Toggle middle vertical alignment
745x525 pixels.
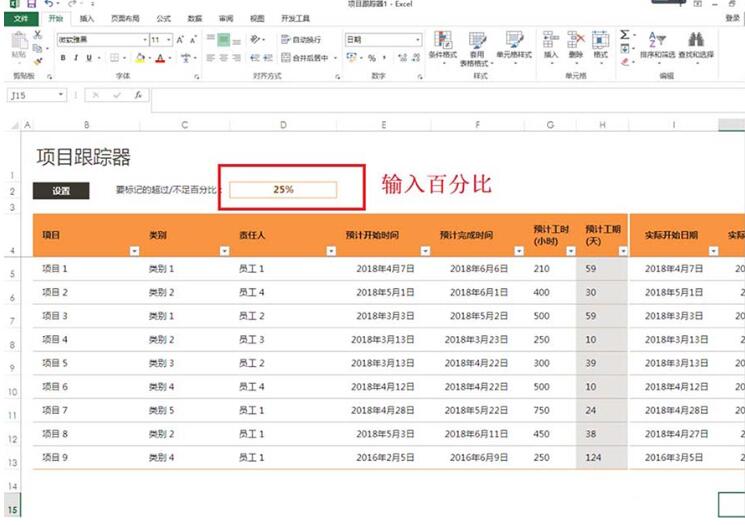tap(224, 40)
